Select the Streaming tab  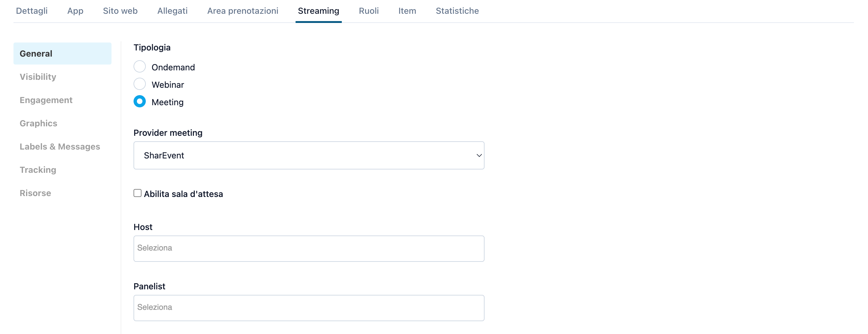319,11
